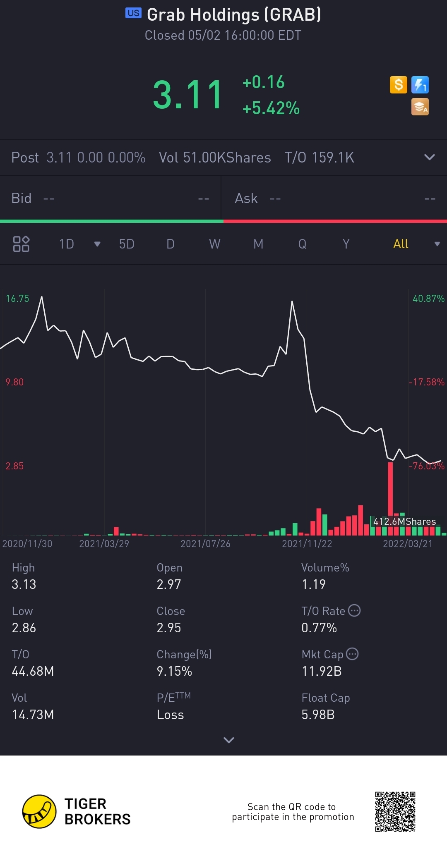Tap the Mkt Cap value 11.92B
Image resolution: width=447 pixels, height=868 pixels.
(x=322, y=671)
